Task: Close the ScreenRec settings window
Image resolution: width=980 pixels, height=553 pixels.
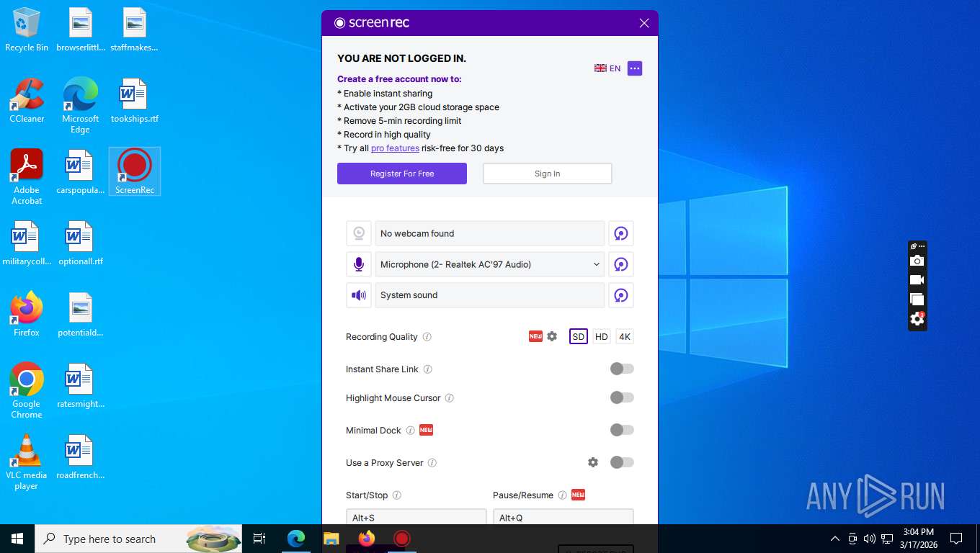Action: [x=644, y=23]
